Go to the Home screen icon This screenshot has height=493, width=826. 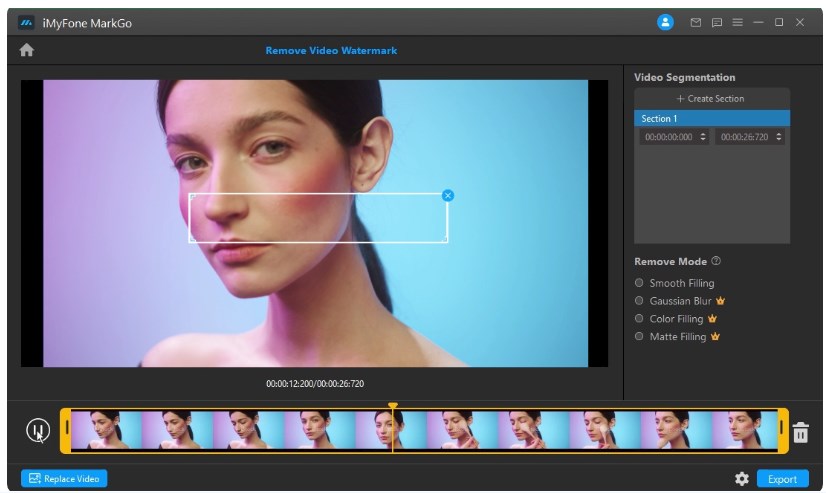[x=27, y=50]
